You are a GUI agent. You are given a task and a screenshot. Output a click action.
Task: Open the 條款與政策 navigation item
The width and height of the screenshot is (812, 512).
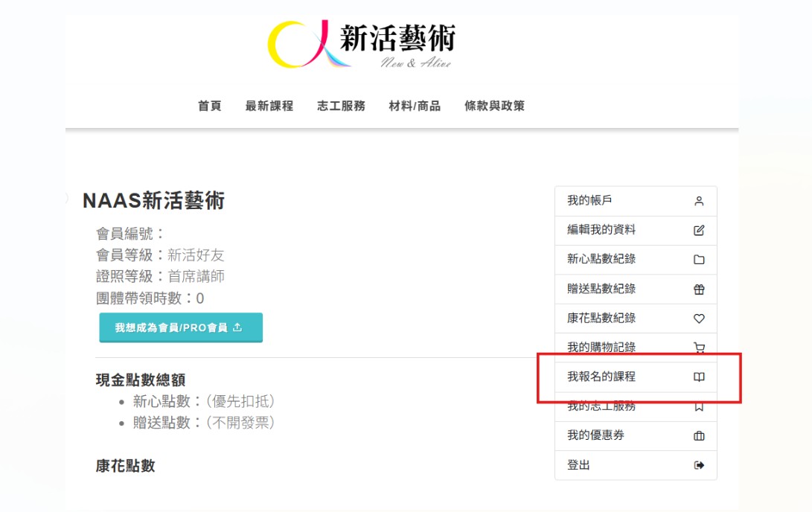pyautogui.click(x=494, y=106)
